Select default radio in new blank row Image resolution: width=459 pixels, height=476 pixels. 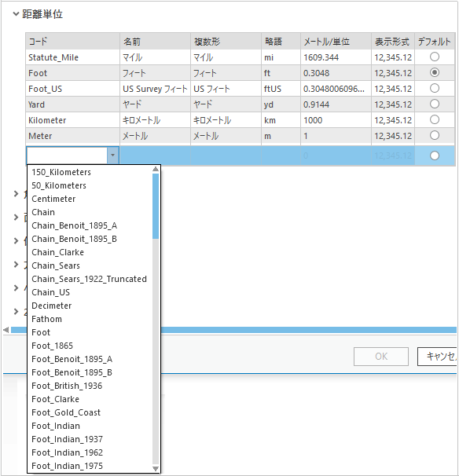(x=435, y=156)
